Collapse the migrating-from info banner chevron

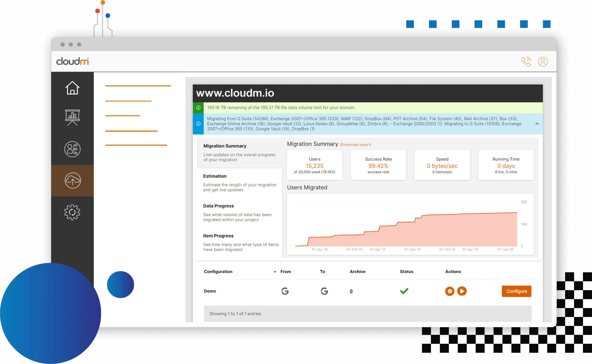[x=537, y=124]
